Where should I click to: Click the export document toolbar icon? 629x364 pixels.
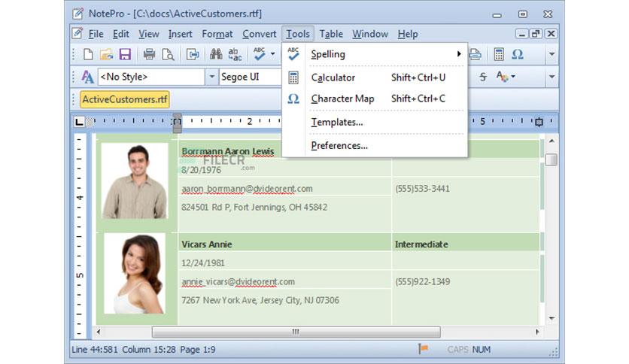pos(193,54)
